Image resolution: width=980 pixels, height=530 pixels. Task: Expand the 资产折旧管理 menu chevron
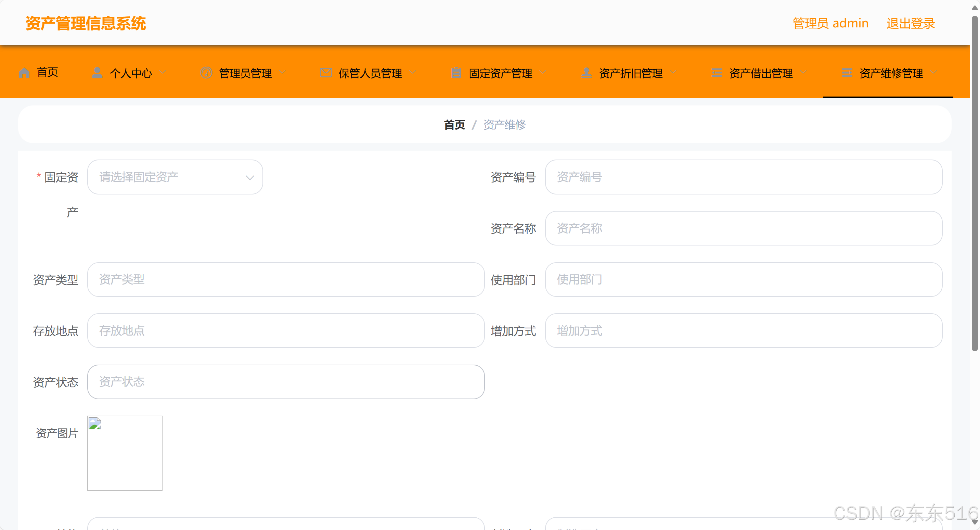(673, 72)
